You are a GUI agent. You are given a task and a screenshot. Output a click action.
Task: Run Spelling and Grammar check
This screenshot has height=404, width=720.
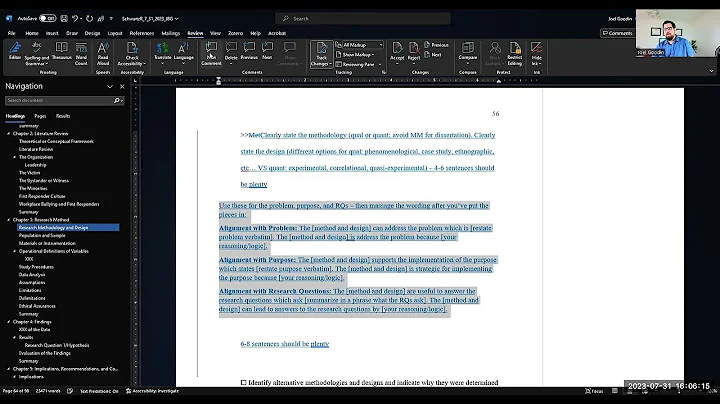coord(36,53)
